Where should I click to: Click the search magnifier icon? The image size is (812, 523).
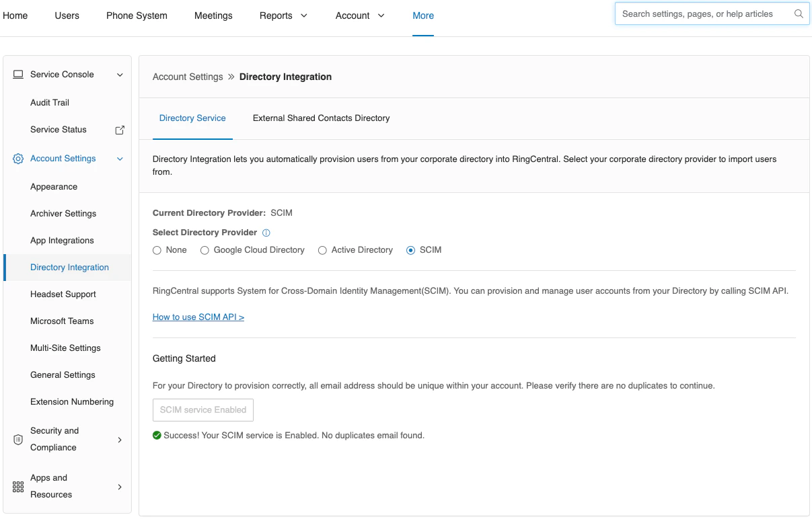point(799,13)
